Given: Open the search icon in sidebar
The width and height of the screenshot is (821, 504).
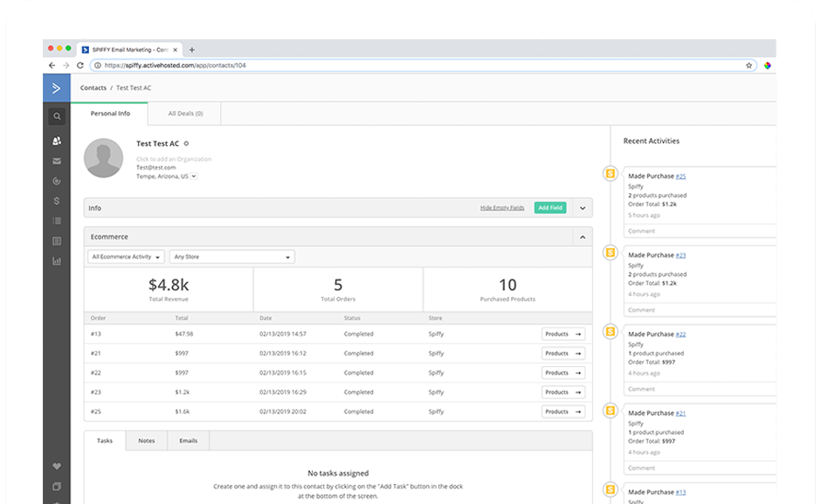Looking at the screenshot, I should pos(57,116).
